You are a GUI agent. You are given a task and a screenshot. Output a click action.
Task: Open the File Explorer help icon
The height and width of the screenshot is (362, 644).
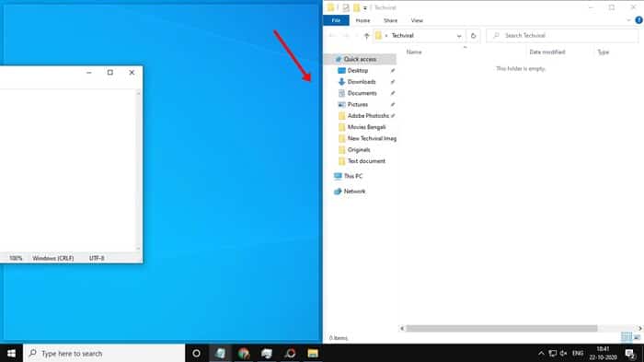638,20
